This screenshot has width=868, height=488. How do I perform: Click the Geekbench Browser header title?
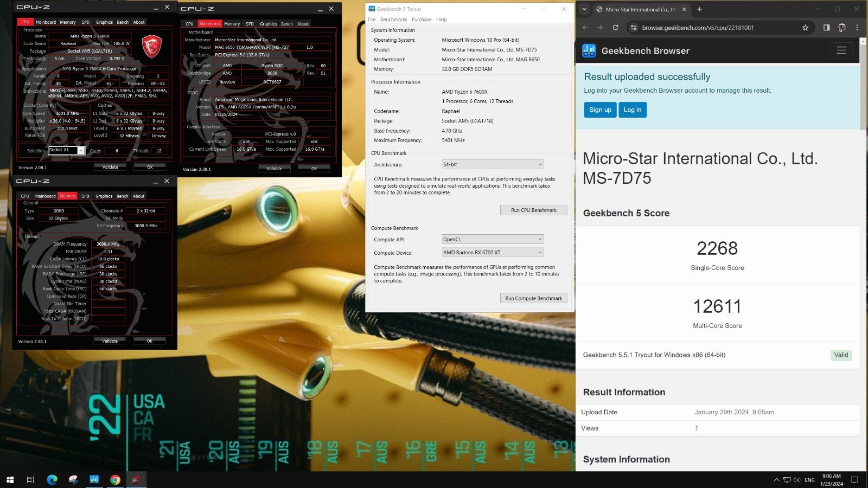pos(645,51)
